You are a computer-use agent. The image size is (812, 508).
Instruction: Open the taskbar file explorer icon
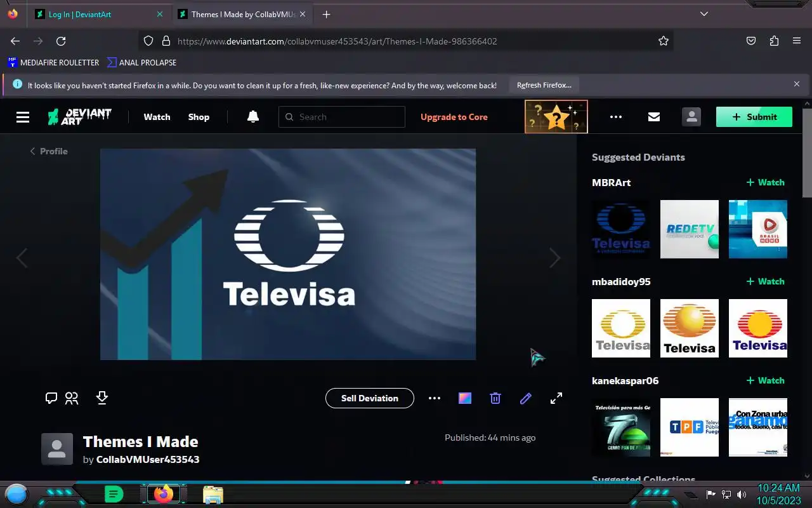[x=213, y=494]
